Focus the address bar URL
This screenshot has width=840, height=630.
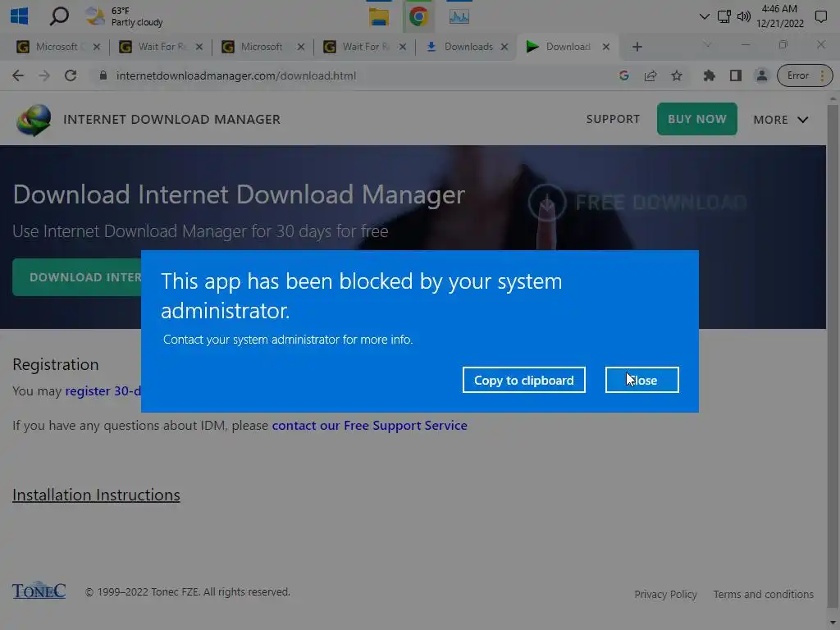236,75
